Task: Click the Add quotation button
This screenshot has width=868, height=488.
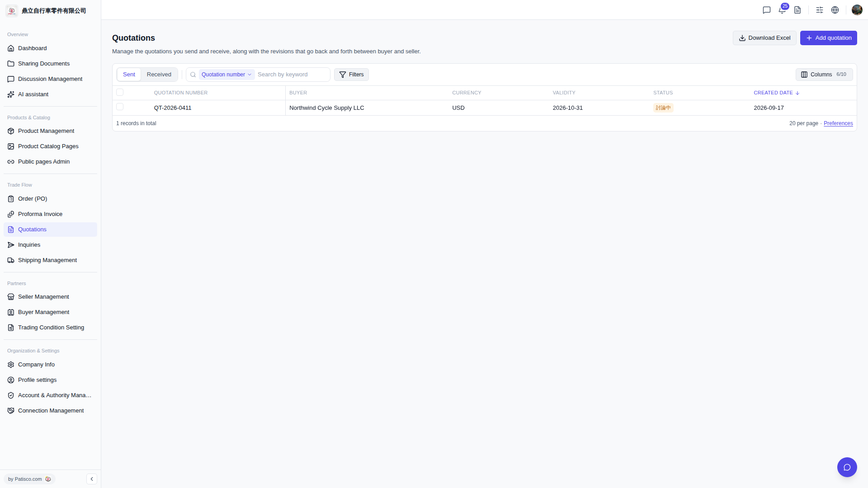Action: click(x=829, y=38)
